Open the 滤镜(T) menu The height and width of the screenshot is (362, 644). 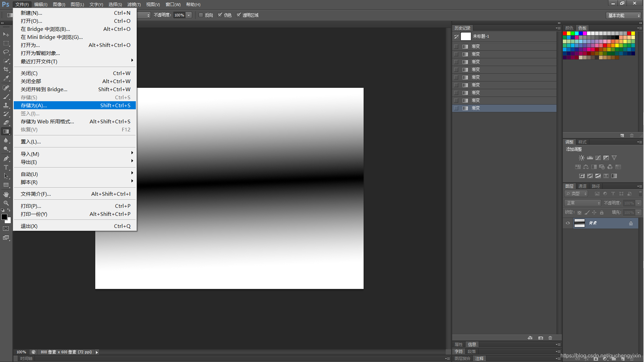[134, 4]
